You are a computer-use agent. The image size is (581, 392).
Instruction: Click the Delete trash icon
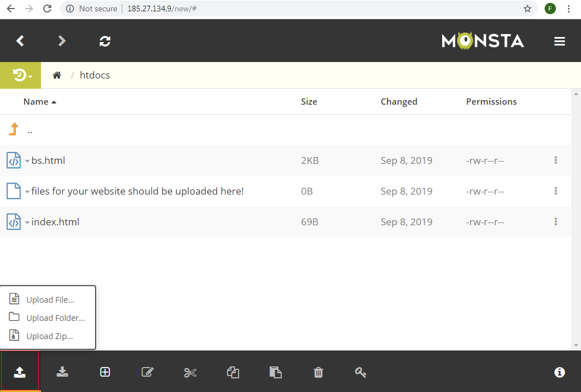click(318, 372)
